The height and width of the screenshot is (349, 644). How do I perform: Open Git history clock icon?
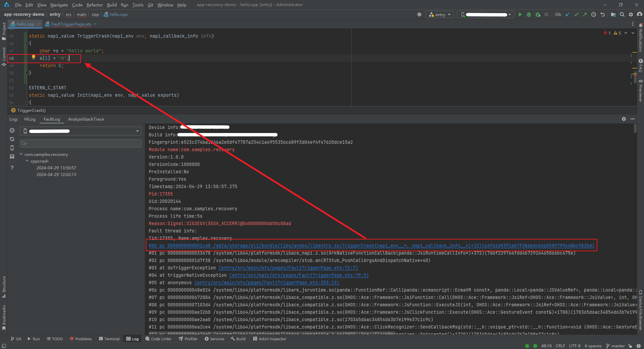pyautogui.click(x=594, y=14)
